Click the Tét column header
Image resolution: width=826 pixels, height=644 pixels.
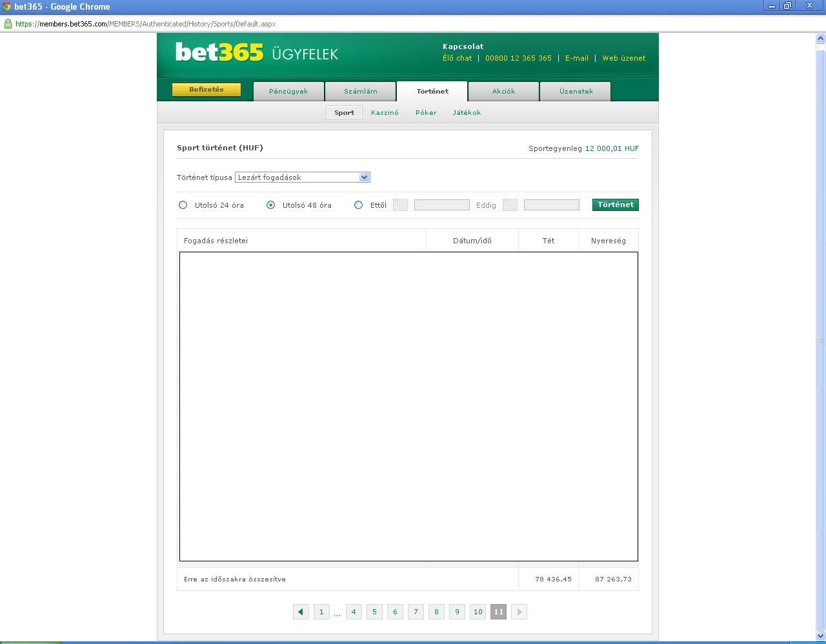click(x=549, y=241)
